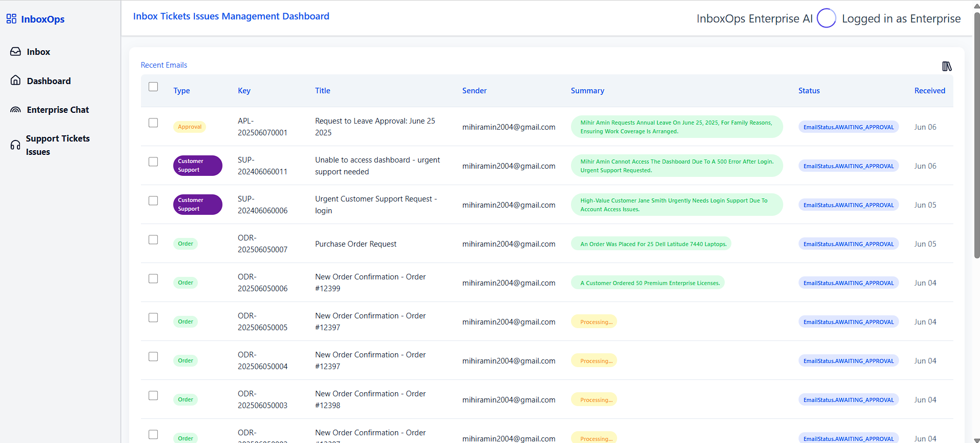Click key ODR-202506050006

(x=262, y=283)
